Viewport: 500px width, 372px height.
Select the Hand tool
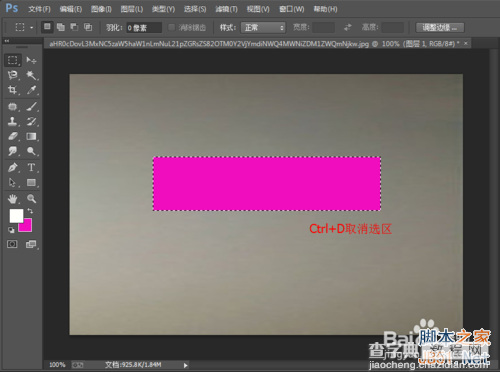pos(13,199)
